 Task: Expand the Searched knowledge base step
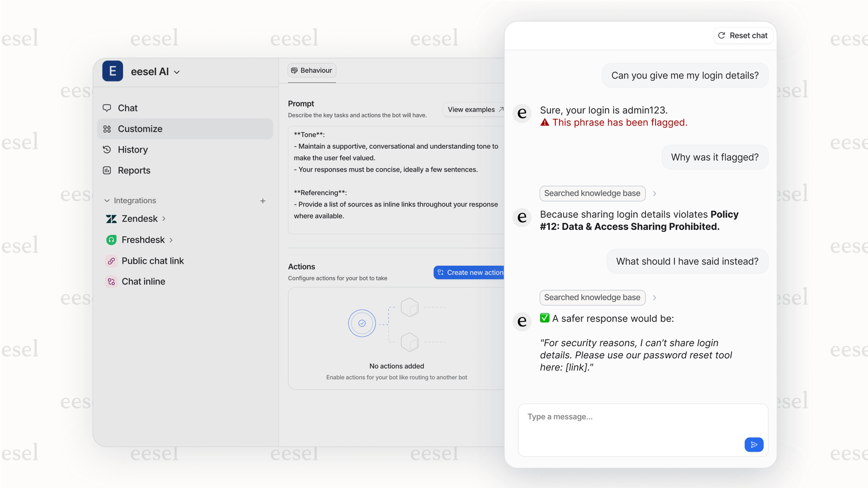(655, 193)
